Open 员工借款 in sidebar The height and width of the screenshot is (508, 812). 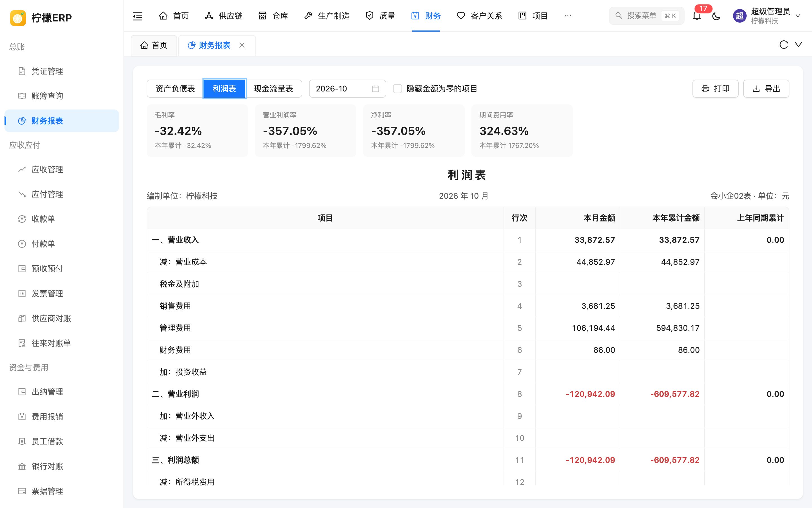tap(62, 441)
